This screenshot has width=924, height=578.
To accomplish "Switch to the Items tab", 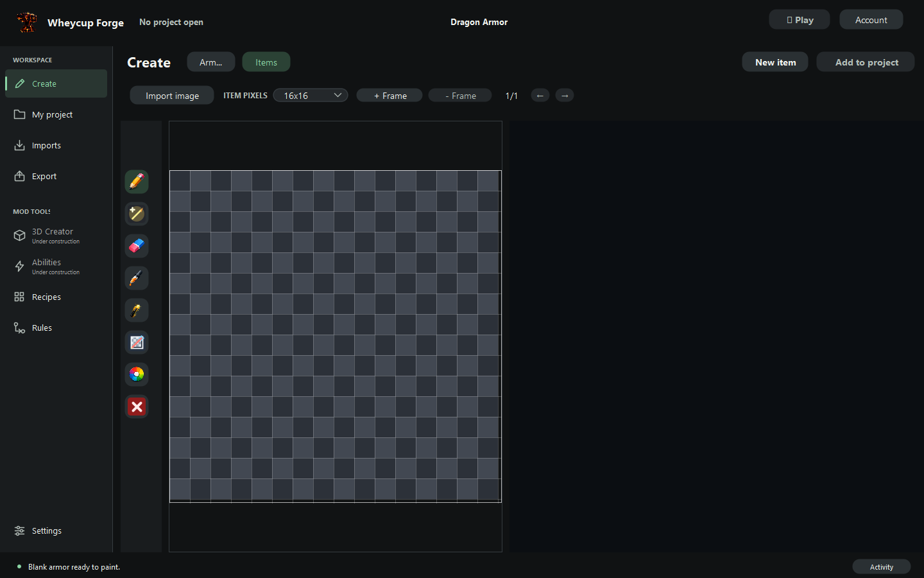I will click(x=266, y=62).
